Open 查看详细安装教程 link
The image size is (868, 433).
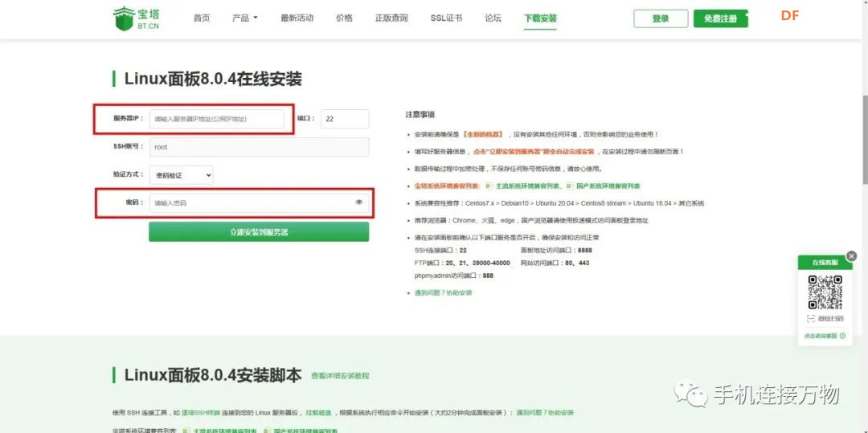pyautogui.click(x=340, y=375)
